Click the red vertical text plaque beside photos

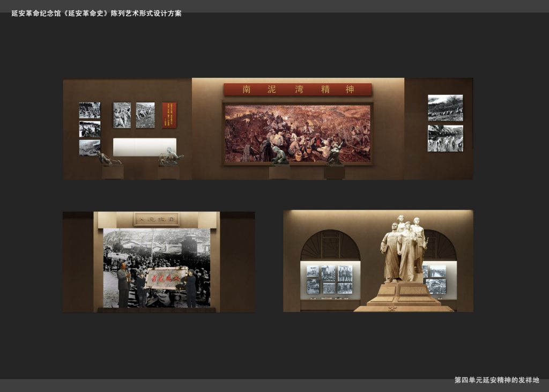(169, 115)
